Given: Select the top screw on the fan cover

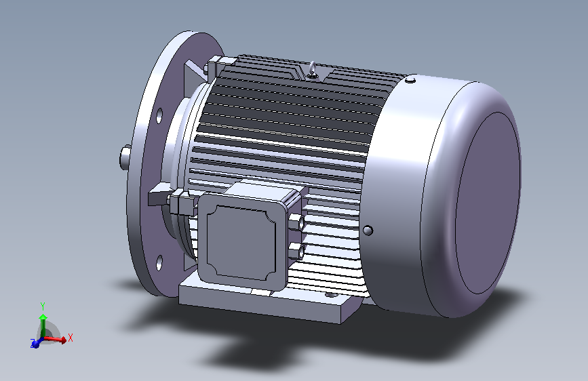Looking at the screenshot, I should pyautogui.click(x=410, y=80).
